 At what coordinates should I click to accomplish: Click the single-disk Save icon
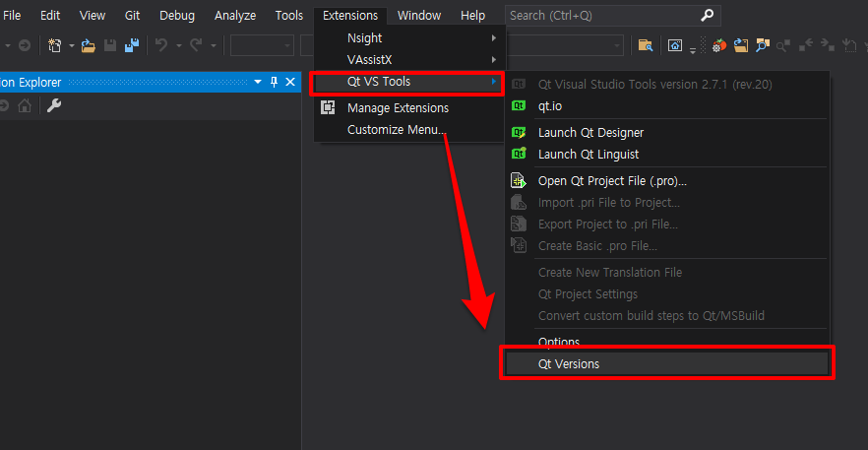[110, 45]
